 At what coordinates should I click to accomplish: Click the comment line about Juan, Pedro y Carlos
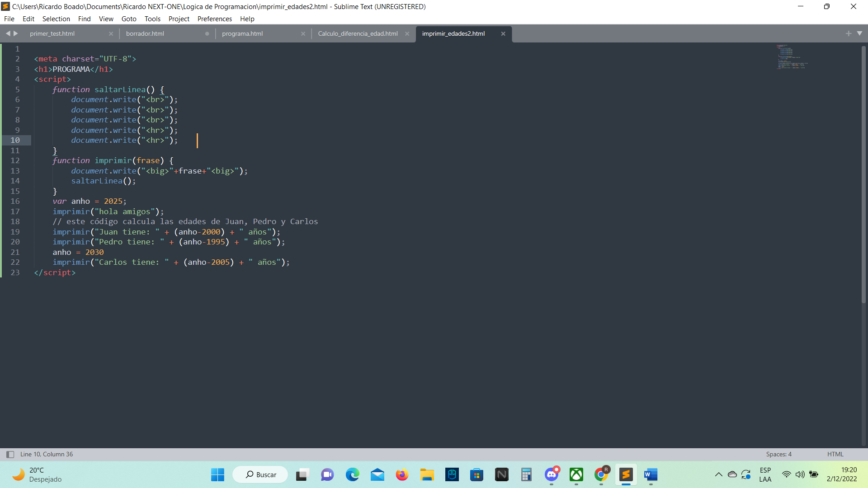pyautogui.click(x=185, y=221)
